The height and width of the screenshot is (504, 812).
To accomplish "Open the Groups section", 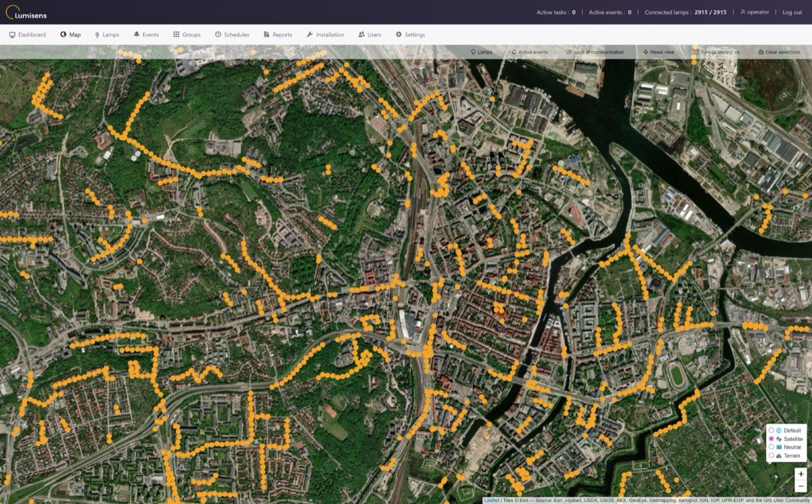I will point(187,35).
